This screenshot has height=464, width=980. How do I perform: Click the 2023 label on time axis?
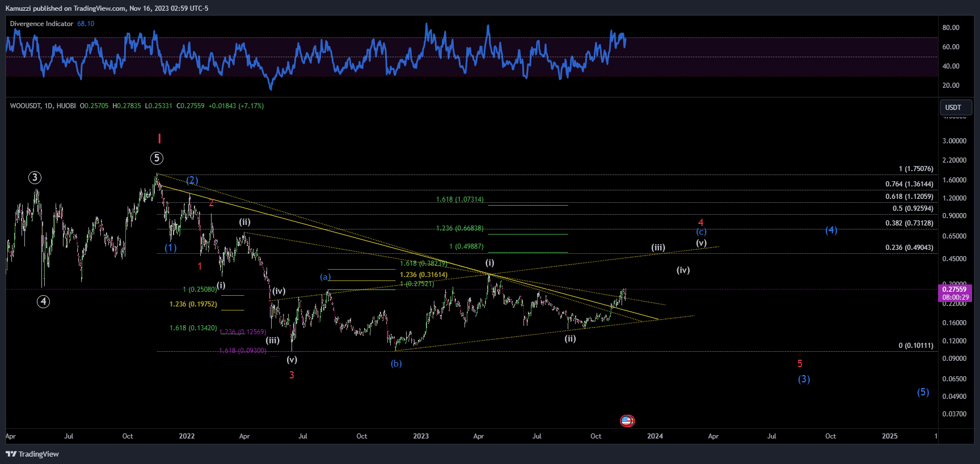pyautogui.click(x=421, y=436)
